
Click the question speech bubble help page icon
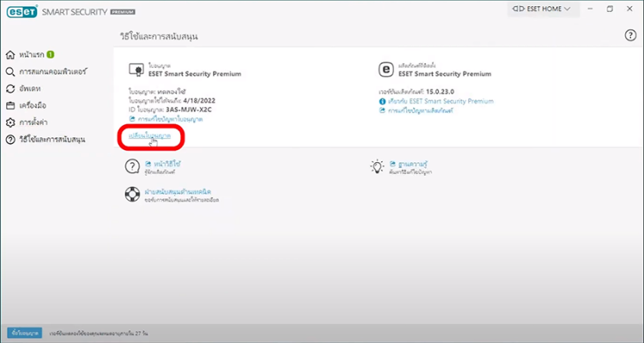(132, 166)
